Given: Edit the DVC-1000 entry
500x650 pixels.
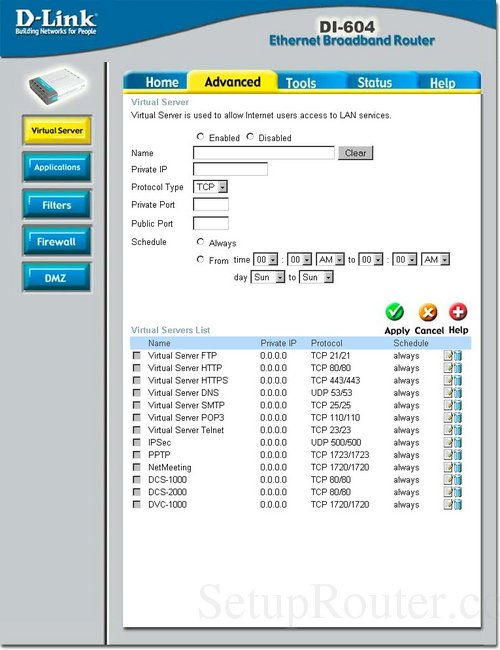Looking at the screenshot, I should [x=448, y=504].
